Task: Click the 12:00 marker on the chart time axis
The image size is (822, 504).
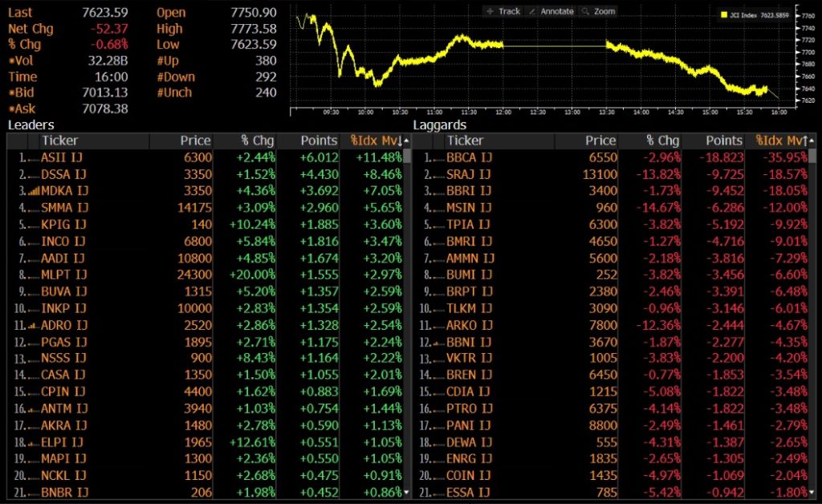Action: pos(503,114)
